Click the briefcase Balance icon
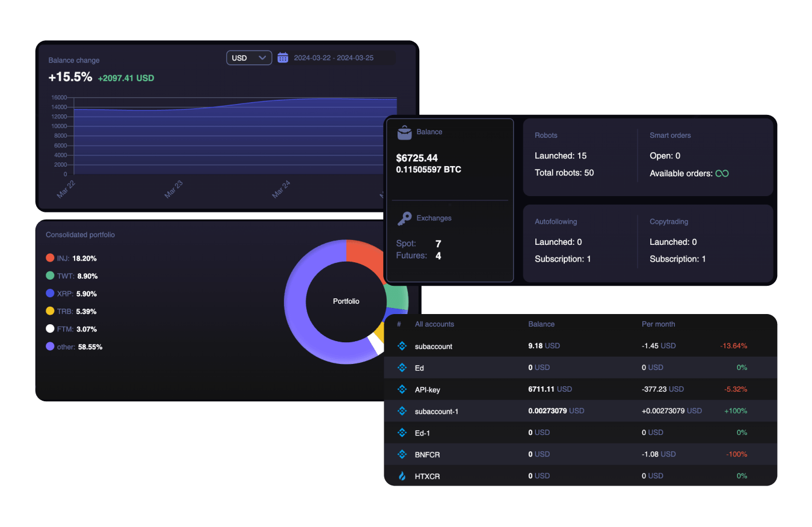The width and height of the screenshot is (812, 527). tap(405, 132)
